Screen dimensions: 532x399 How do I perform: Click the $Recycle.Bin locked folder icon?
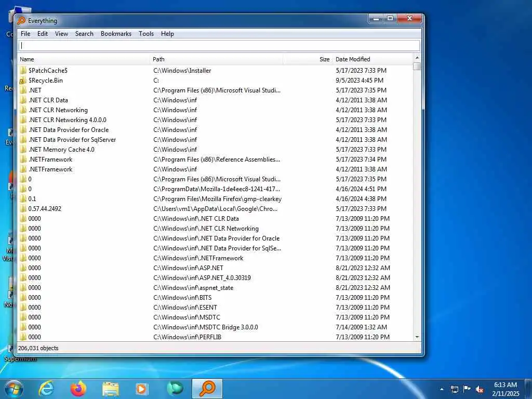[23, 81]
